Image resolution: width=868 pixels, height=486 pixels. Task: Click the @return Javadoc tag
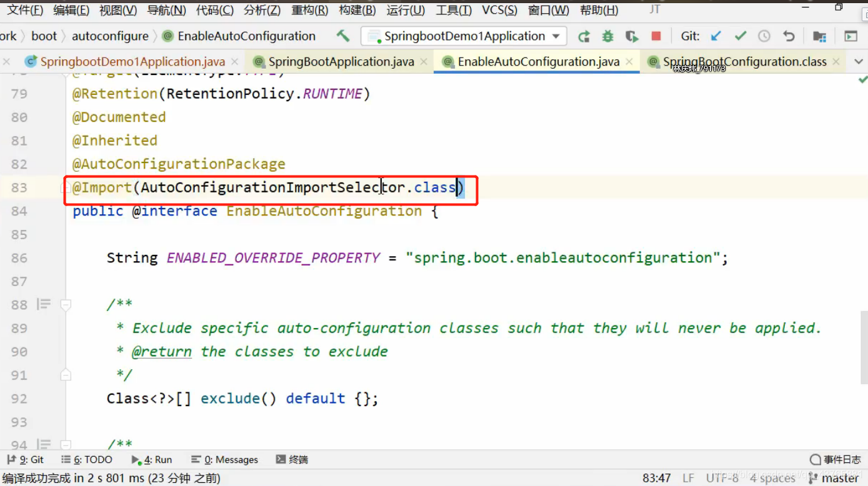161,351
